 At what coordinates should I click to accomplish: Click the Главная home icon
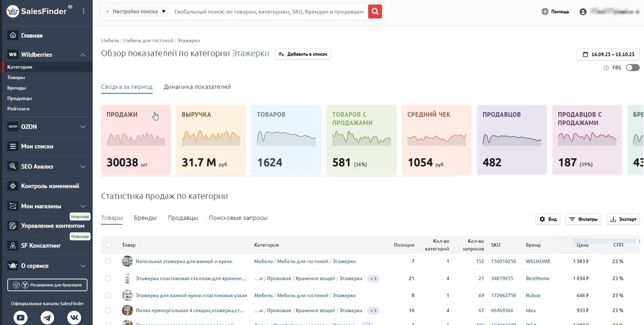coord(12,35)
